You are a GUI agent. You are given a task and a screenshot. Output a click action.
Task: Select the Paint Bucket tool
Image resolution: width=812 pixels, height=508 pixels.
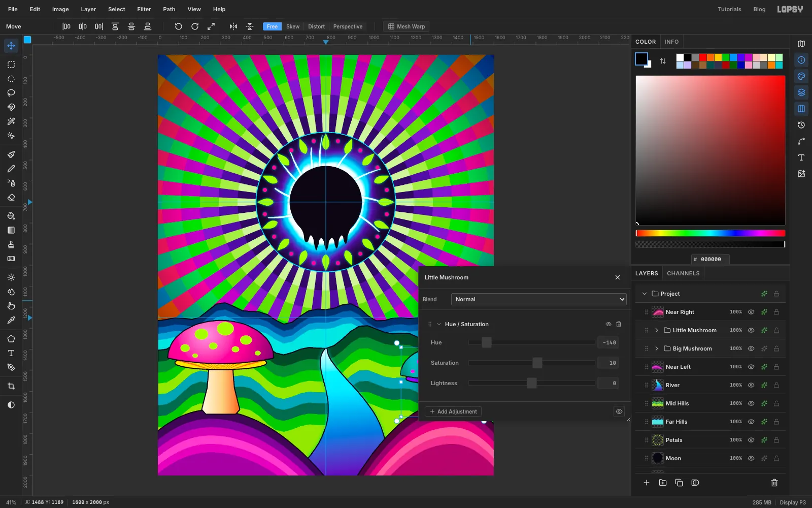pos(11,216)
